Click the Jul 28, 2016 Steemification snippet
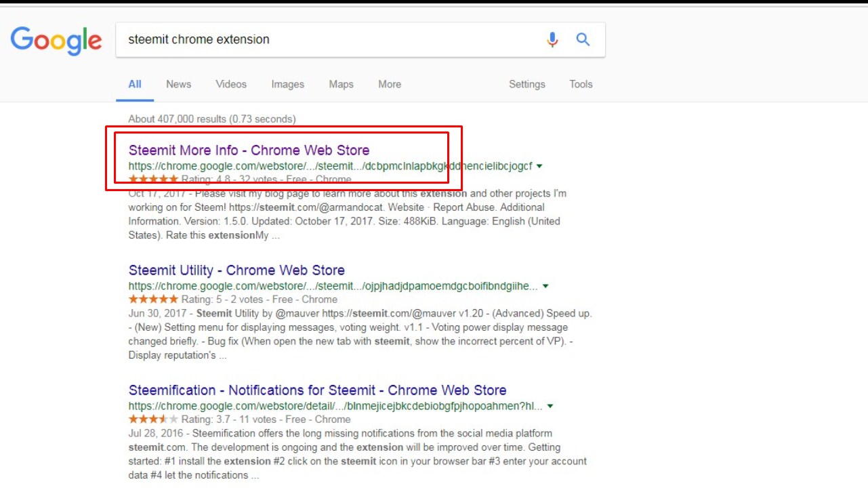 pos(358,454)
